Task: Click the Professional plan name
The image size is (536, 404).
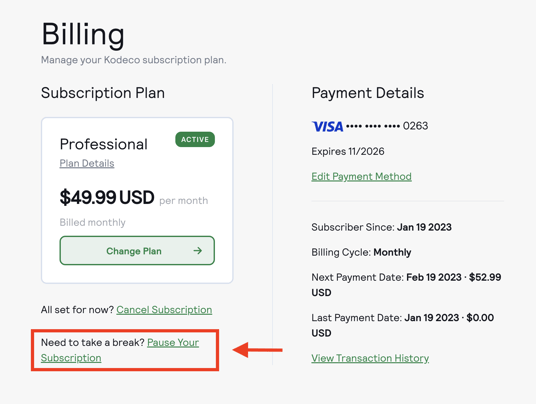Action: click(x=104, y=144)
